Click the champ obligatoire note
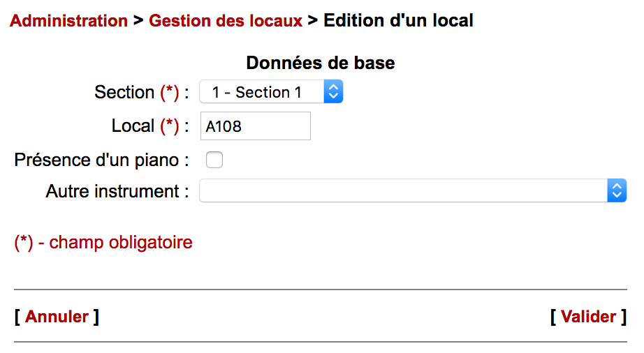Screen dimensions: 644x353 (120, 243)
